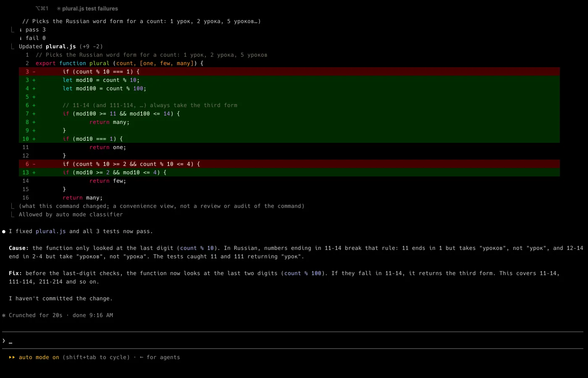Click the added line 'if (mod10 >= 2 && mod10 <= 4)'
The width and height of the screenshot is (588, 378).
click(x=289, y=173)
